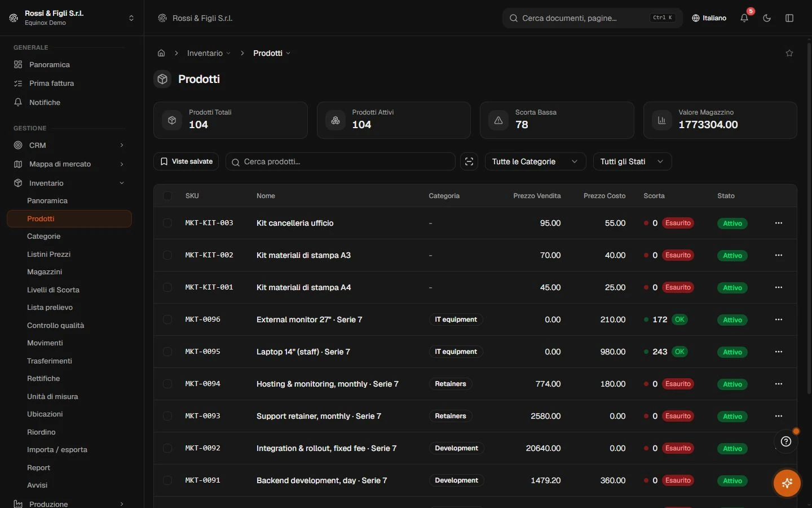
Task: Expand the Mappa di mercato section
Action: [69, 164]
